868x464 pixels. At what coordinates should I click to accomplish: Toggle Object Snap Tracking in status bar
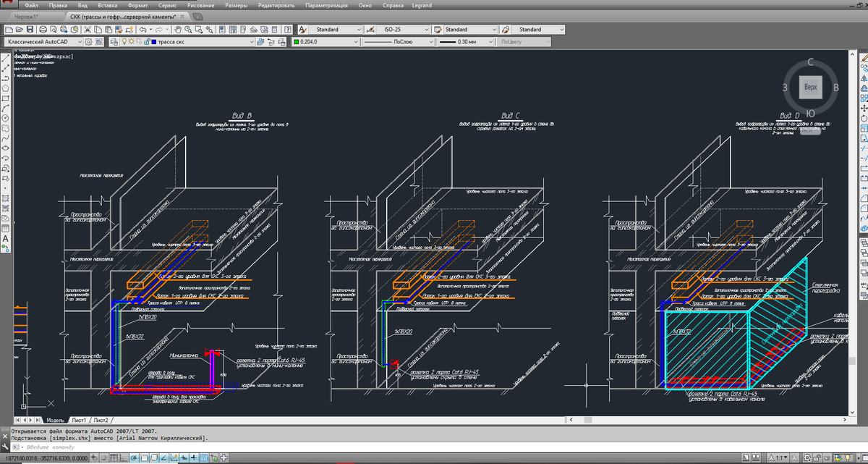pyautogui.click(x=164, y=458)
